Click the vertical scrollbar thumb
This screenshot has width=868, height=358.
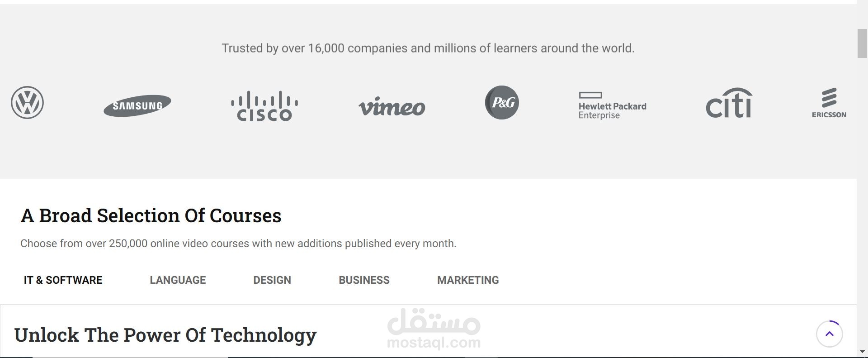pyautogui.click(x=862, y=43)
